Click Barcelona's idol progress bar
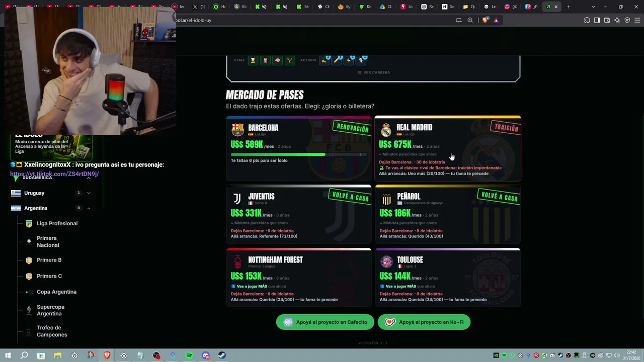Image resolution: width=644 pixels, height=362 pixels. click(299, 154)
